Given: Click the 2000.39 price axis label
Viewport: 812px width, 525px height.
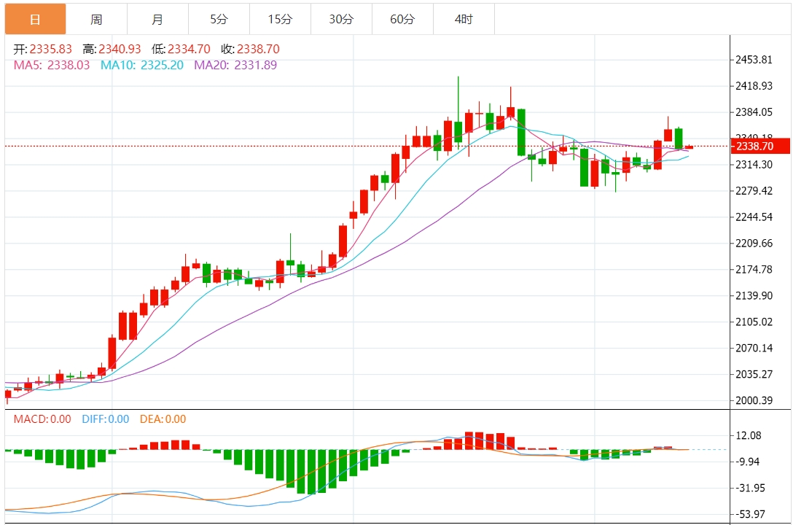Looking at the screenshot, I should 754,400.
